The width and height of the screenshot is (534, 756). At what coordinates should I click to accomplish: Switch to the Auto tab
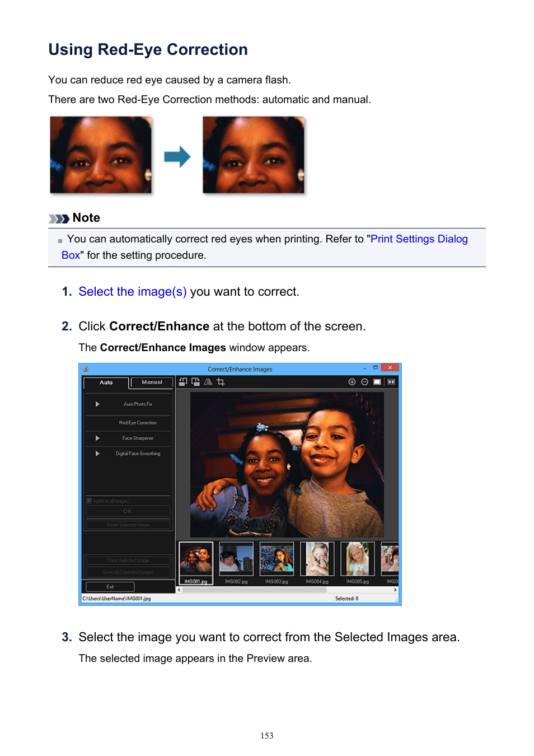tap(106, 382)
